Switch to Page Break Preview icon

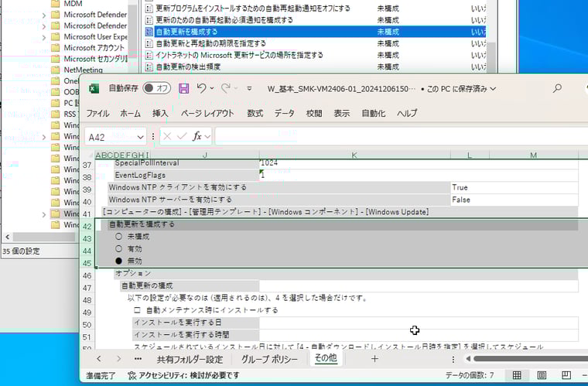566,375
